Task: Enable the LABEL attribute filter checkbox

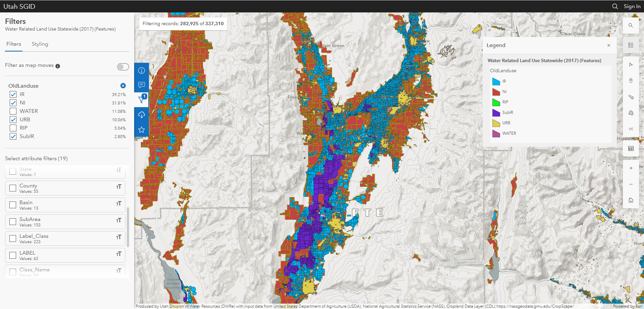Action: point(13,255)
